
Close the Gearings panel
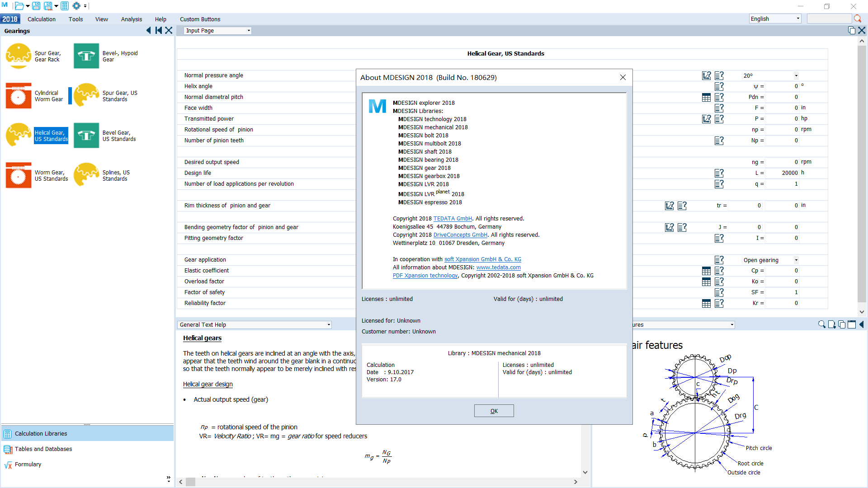pos(169,30)
